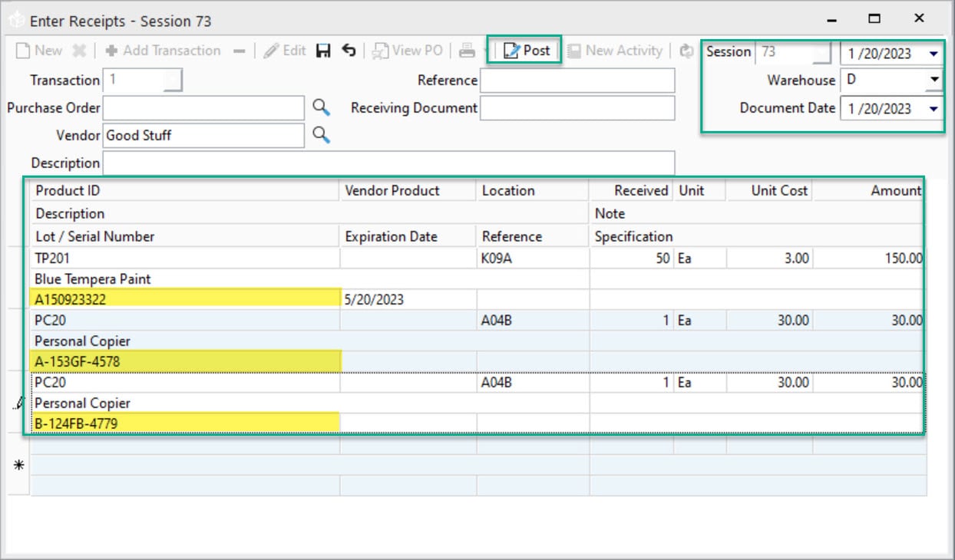This screenshot has height=560, width=955.
Task: Open the Warehouse dropdown
Action: [x=934, y=80]
